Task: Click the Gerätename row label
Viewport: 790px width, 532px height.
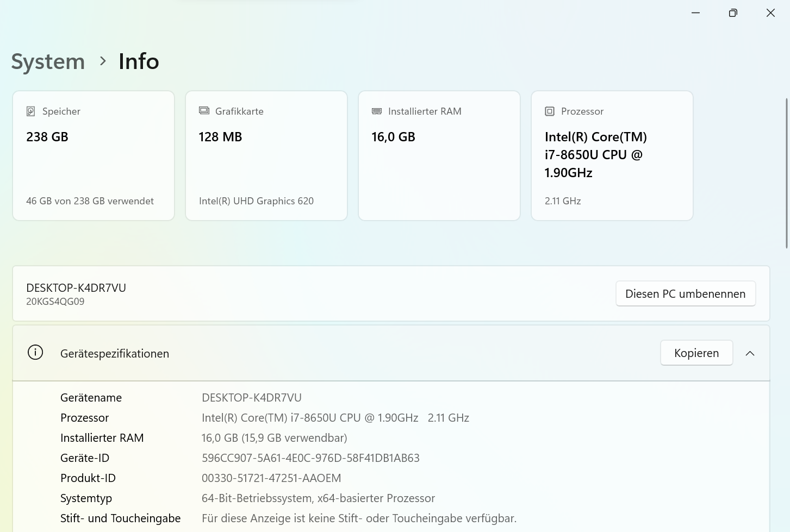Action: [x=91, y=398]
